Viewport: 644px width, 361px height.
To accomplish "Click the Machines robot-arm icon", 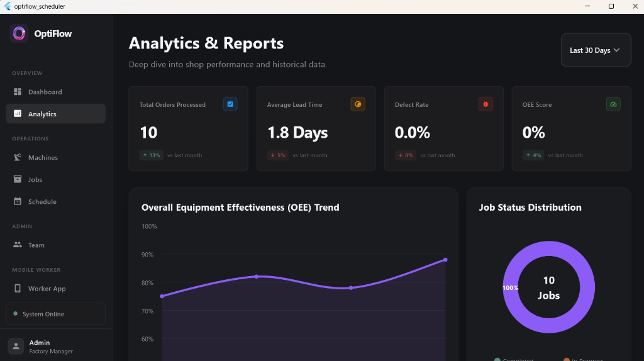I will [17, 157].
